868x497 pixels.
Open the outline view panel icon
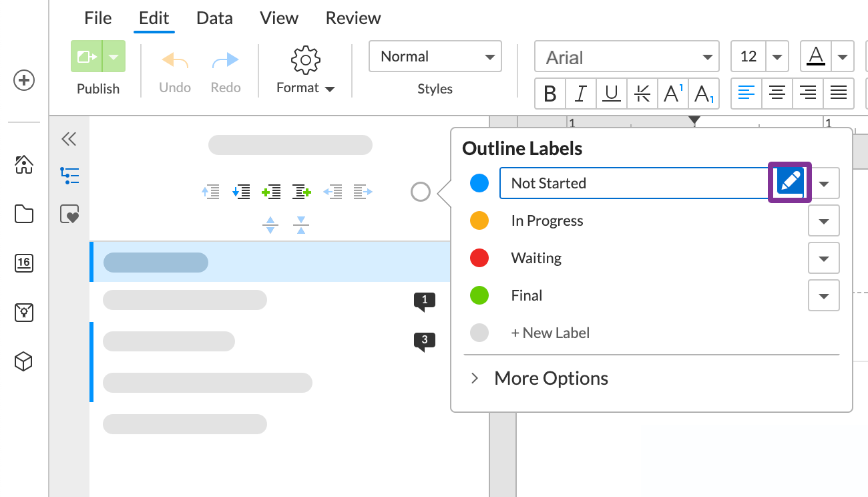[x=69, y=176]
